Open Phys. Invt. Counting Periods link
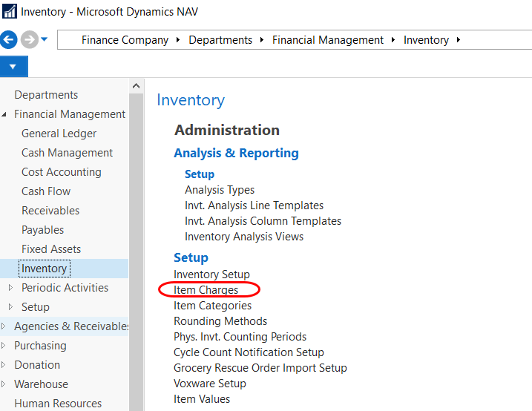Screen dimensions: 532x411 (x=240, y=337)
